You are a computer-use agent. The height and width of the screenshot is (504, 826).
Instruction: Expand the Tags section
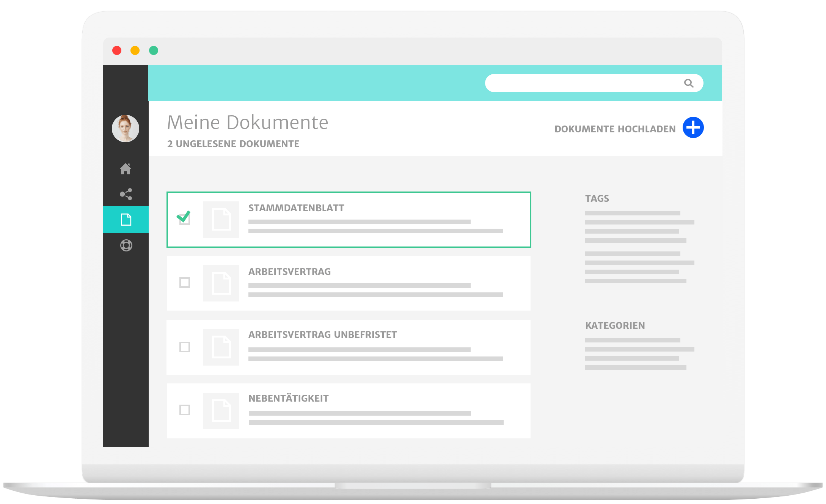597,198
